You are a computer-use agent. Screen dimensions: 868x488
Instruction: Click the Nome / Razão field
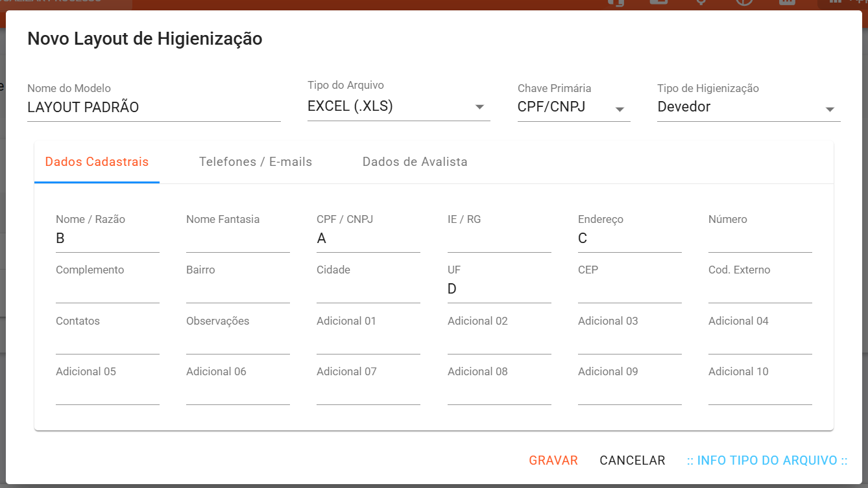pyautogui.click(x=108, y=238)
